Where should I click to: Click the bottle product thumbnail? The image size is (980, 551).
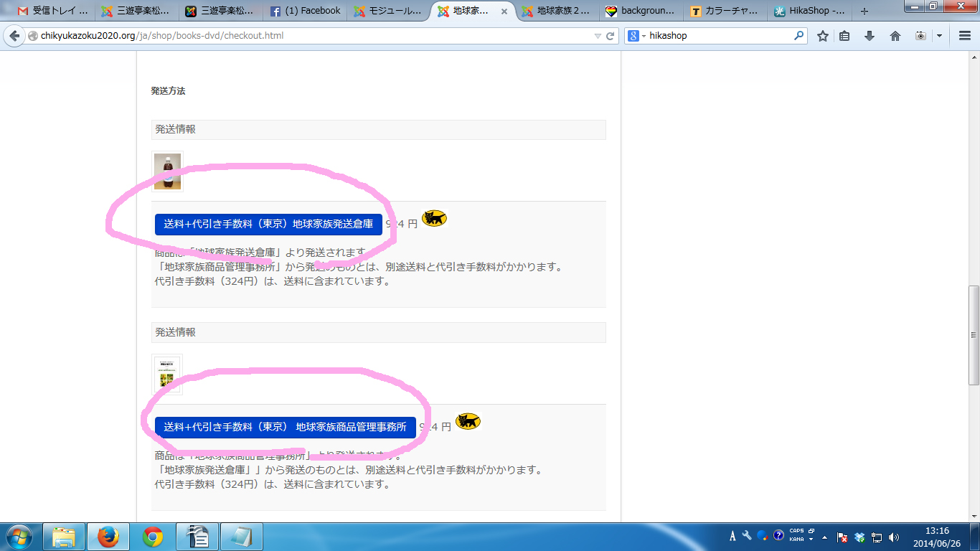click(167, 171)
